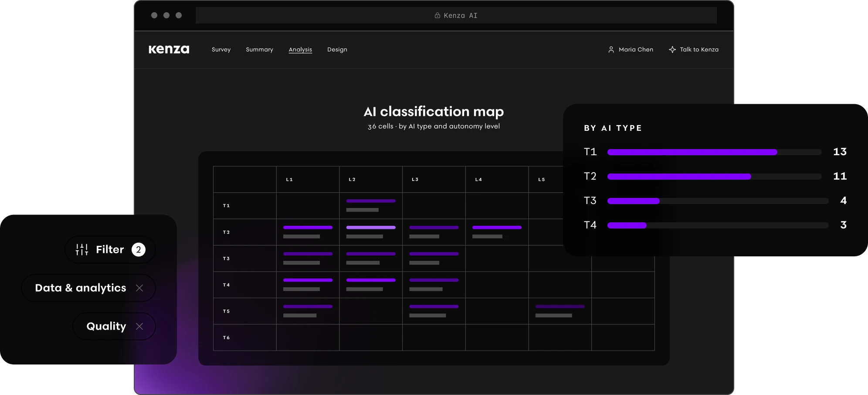Image resolution: width=868 pixels, height=395 pixels.
Task: Click the T4 row header in the map
Action: [x=245, y=285]
